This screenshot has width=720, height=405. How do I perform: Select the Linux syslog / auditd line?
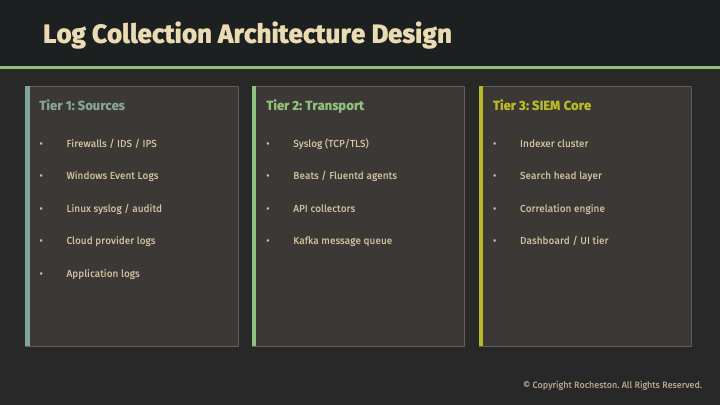114,208
